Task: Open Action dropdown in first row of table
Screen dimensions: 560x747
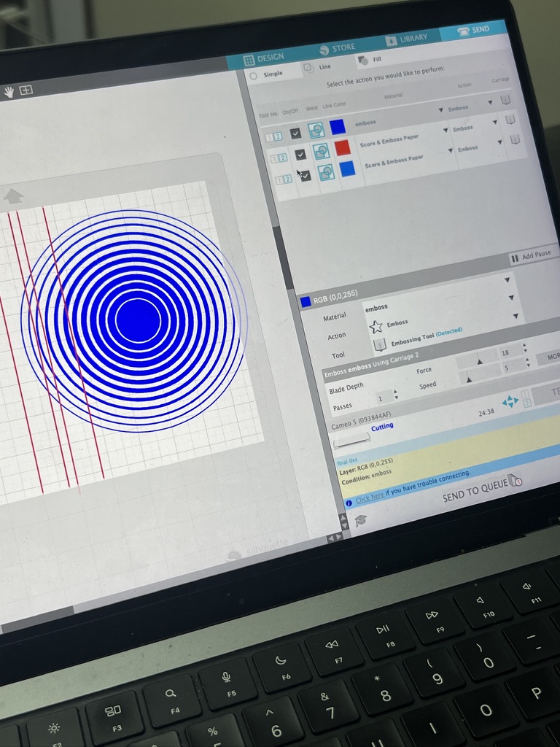Action: pos(489,103)
